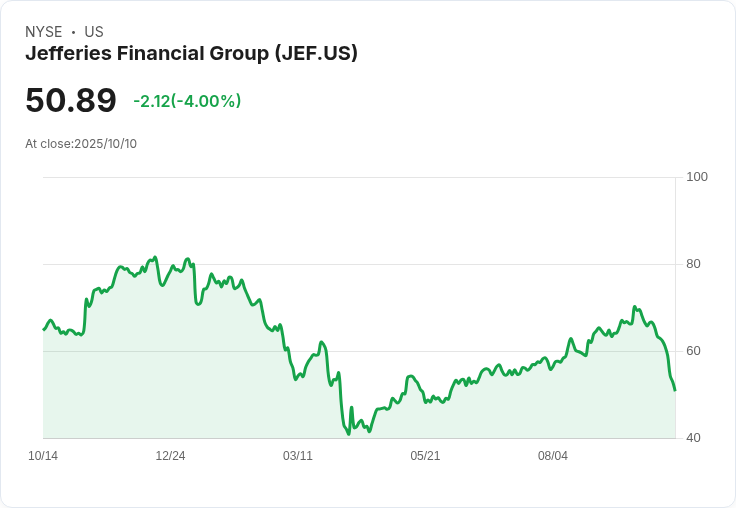
Task: Click the highest peak of the price line
Action: click(x=155, y=257)
